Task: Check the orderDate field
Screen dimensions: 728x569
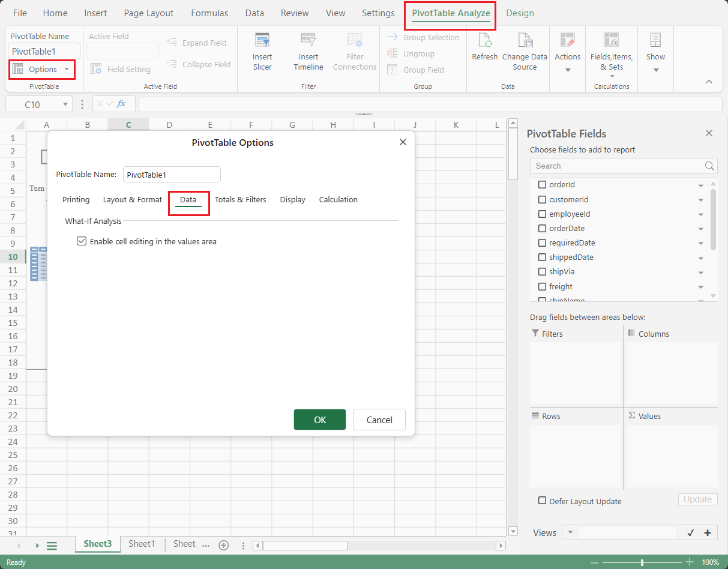Action: click(543, 228)
